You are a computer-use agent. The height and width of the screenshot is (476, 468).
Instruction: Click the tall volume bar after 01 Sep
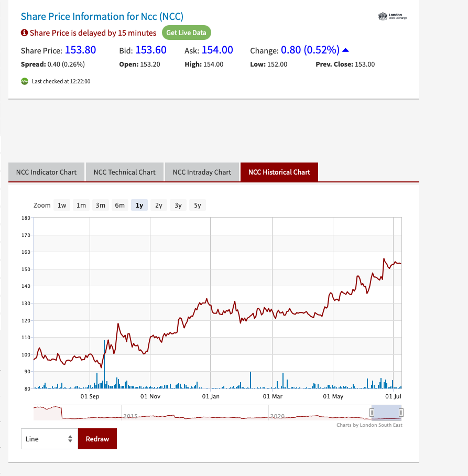coord(104,364)
